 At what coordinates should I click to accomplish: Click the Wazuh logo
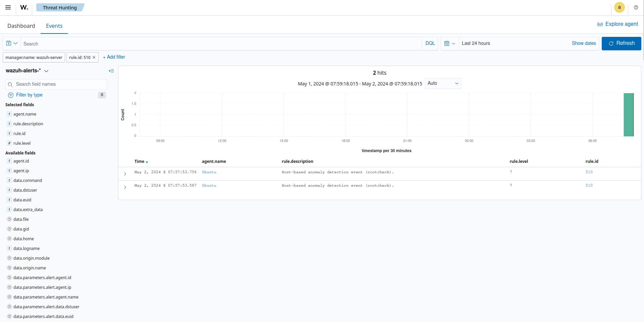pyautogui.click(x=23, y=7)
